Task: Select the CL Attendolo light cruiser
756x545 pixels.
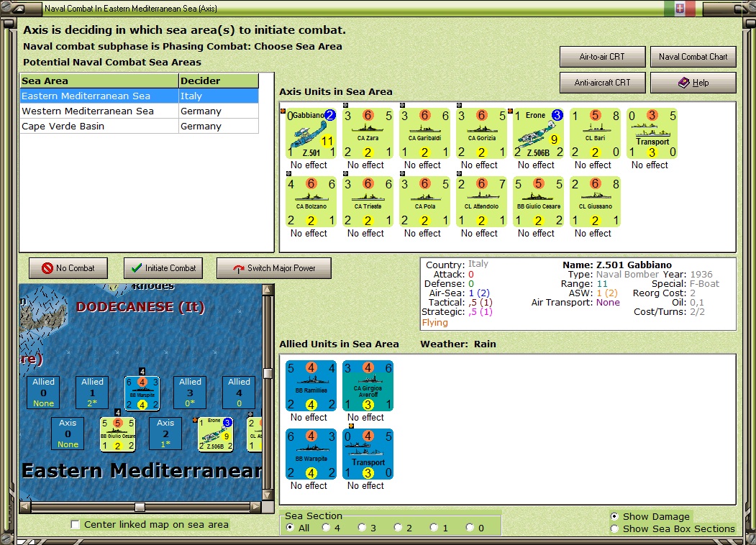Action: [482, 202]
